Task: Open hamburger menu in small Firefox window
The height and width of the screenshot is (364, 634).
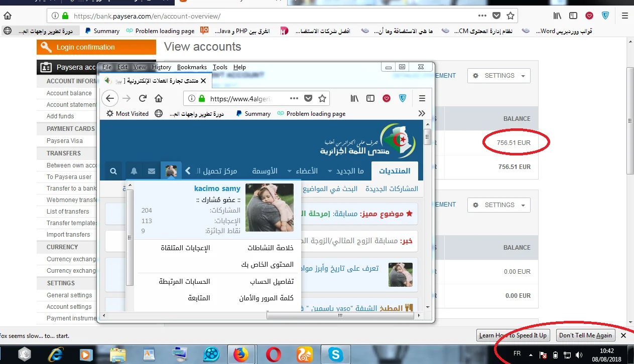Action: click(422, 98)
